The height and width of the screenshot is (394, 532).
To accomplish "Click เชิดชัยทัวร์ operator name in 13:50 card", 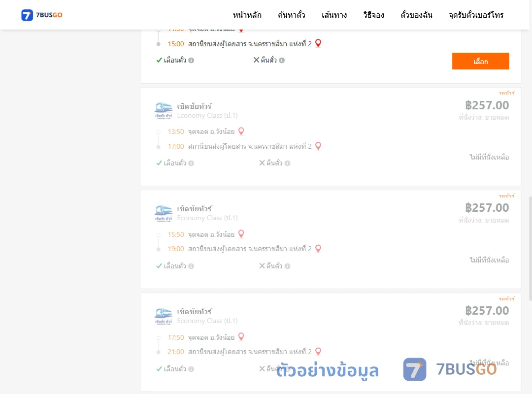I will [195, 106].
